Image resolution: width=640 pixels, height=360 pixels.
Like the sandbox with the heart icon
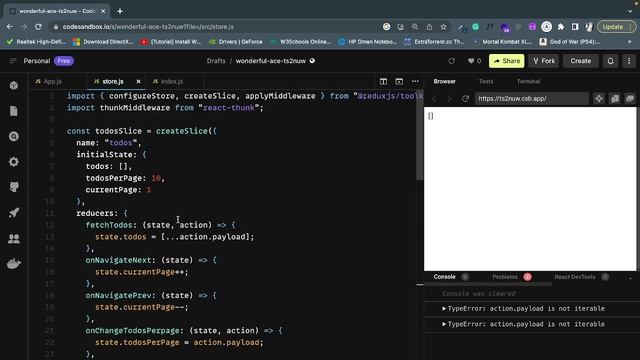tap(471, 61)
